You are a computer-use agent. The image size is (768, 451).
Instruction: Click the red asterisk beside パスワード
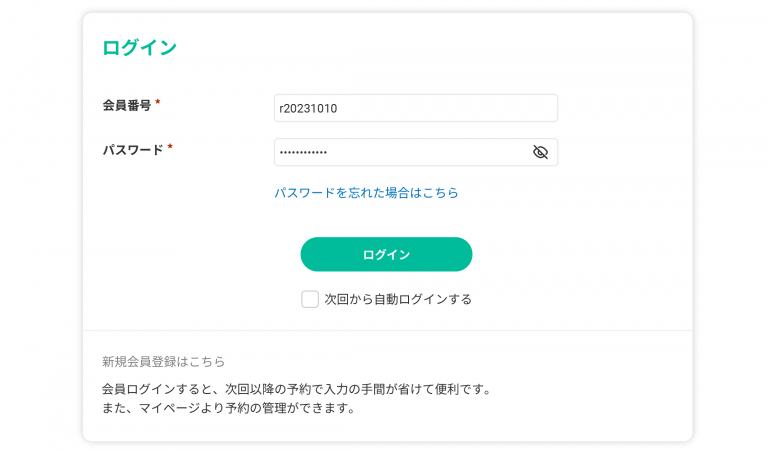[x=170, y=149]
